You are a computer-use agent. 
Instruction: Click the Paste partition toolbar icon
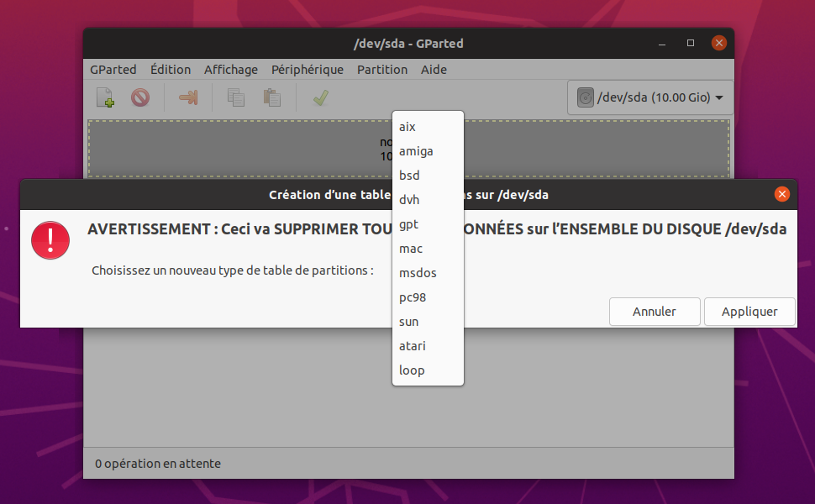(272, 97)
